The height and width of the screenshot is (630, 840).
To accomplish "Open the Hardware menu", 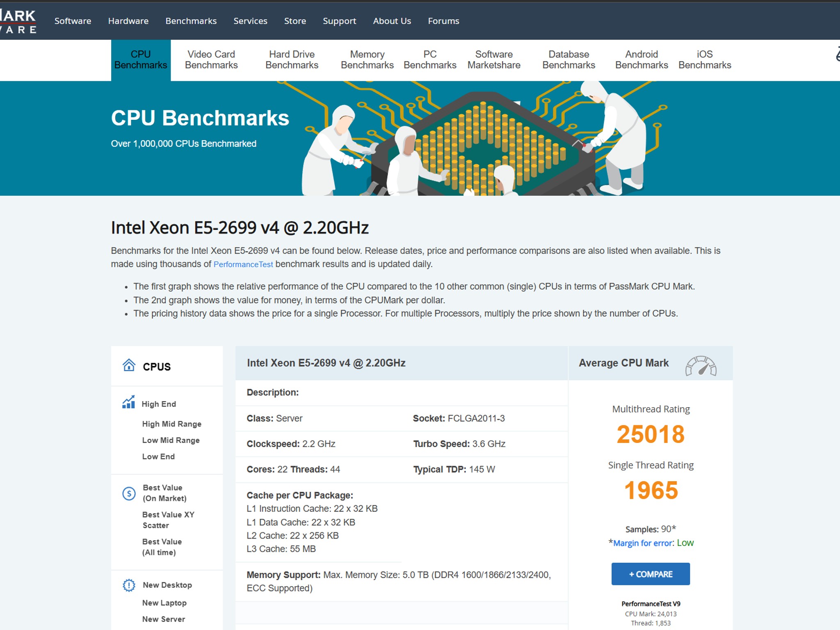I will pos(128,21).
